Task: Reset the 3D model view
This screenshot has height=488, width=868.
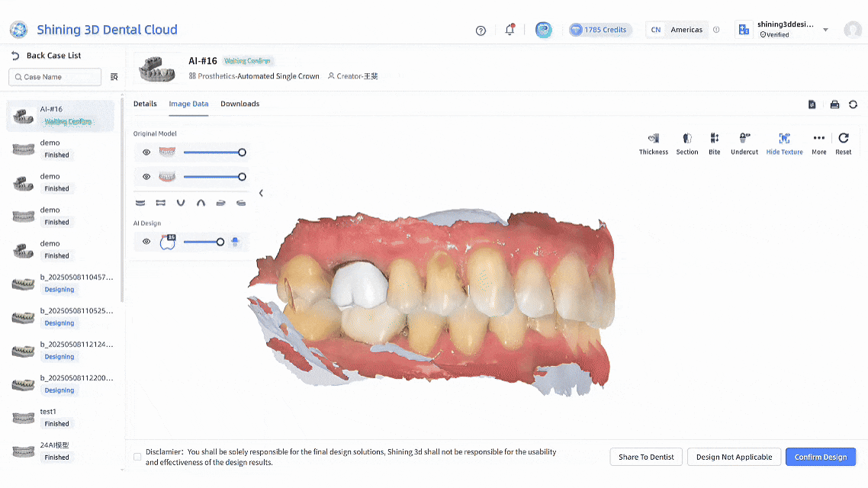Action: click(843, 143)
